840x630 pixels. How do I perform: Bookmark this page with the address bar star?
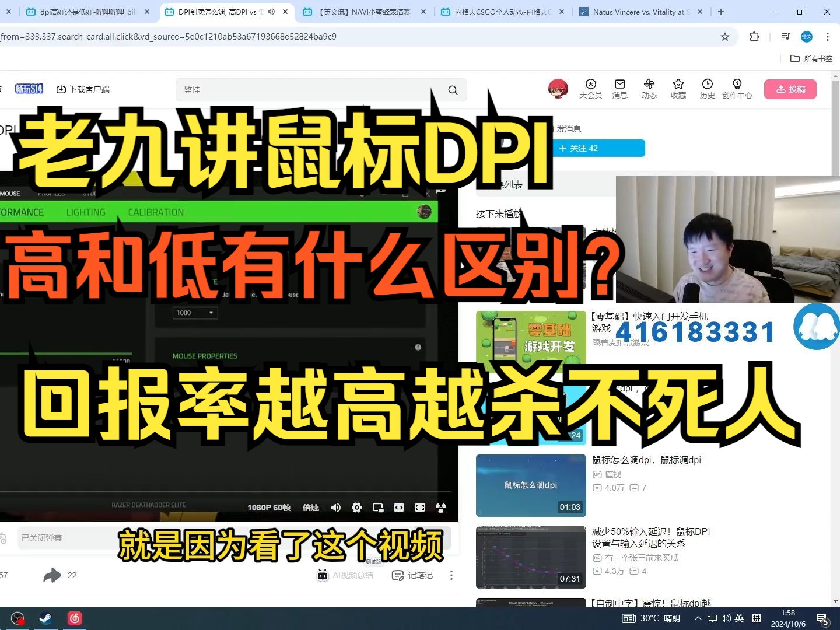pyautogui.click(x=723, y=36)
